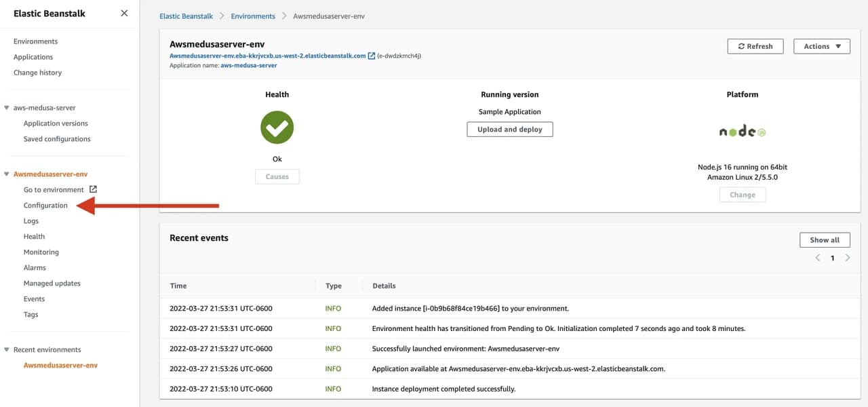Click the external link icon after Go to environment
Screen dimensions: 868x407
point(93,189)
